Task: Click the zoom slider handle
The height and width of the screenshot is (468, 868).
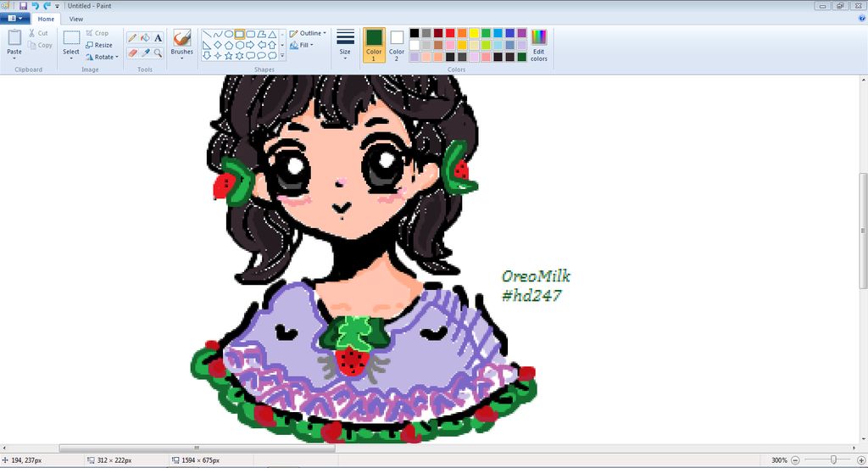Action: click(x=833, y=460)
